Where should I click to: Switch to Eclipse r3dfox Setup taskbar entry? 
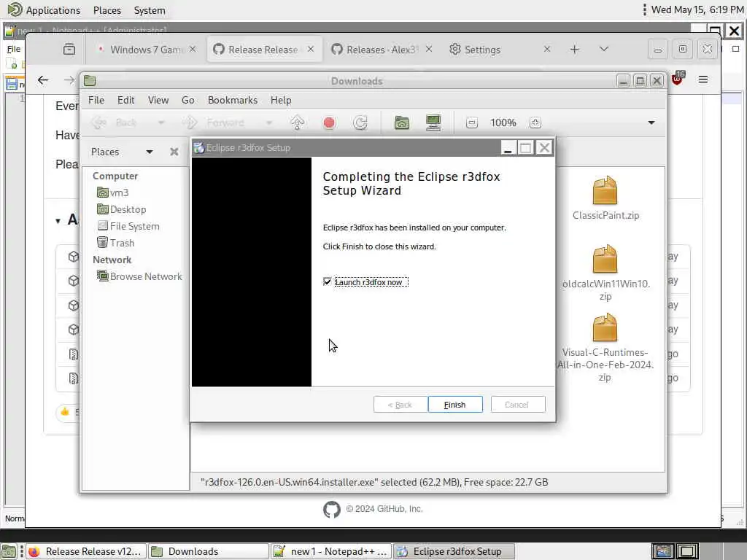point(454,551)
